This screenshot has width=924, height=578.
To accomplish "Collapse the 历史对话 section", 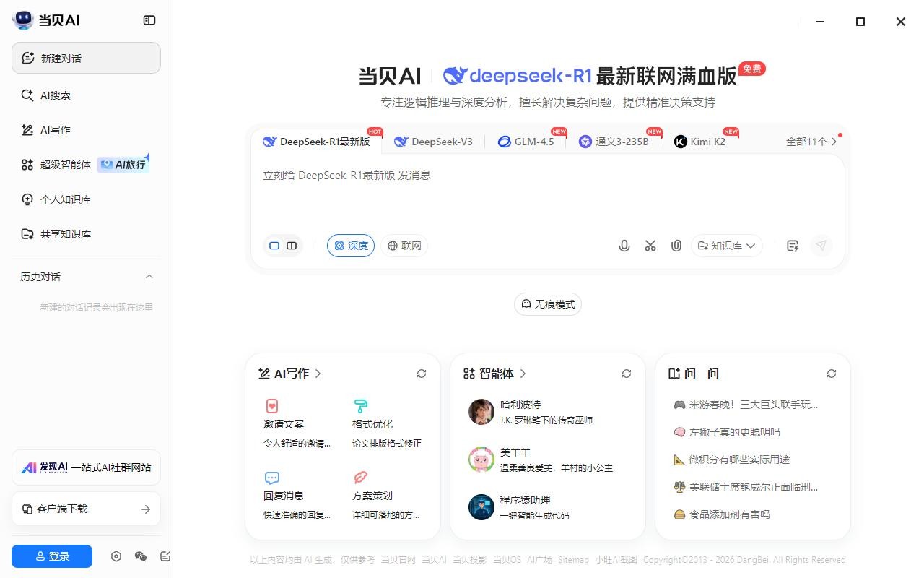I will pyautogui.click(x=149, y=277).
